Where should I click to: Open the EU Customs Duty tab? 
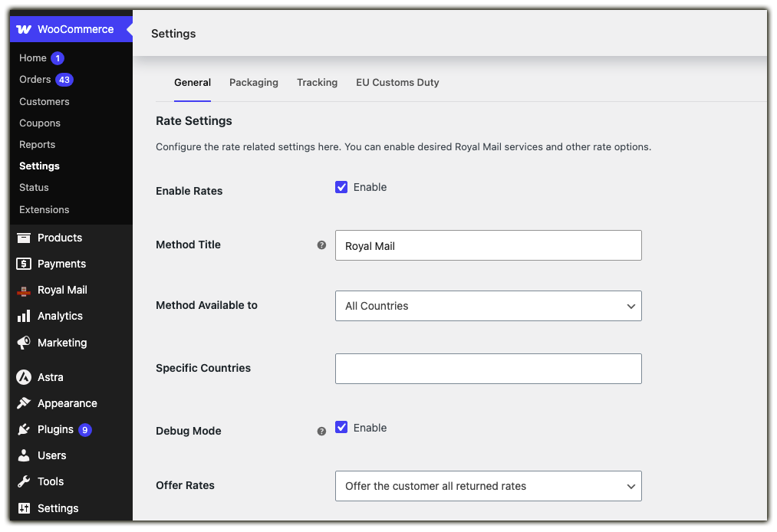397,83
